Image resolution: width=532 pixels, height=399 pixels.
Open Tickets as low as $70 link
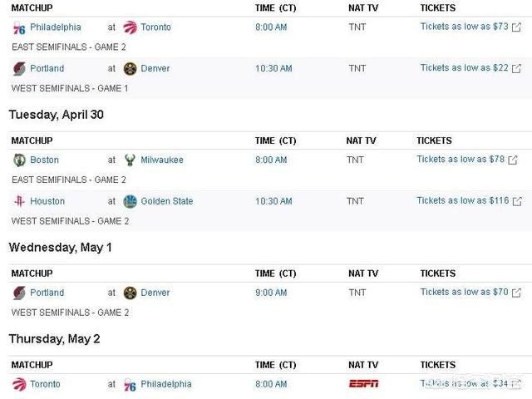pos(464,292)
